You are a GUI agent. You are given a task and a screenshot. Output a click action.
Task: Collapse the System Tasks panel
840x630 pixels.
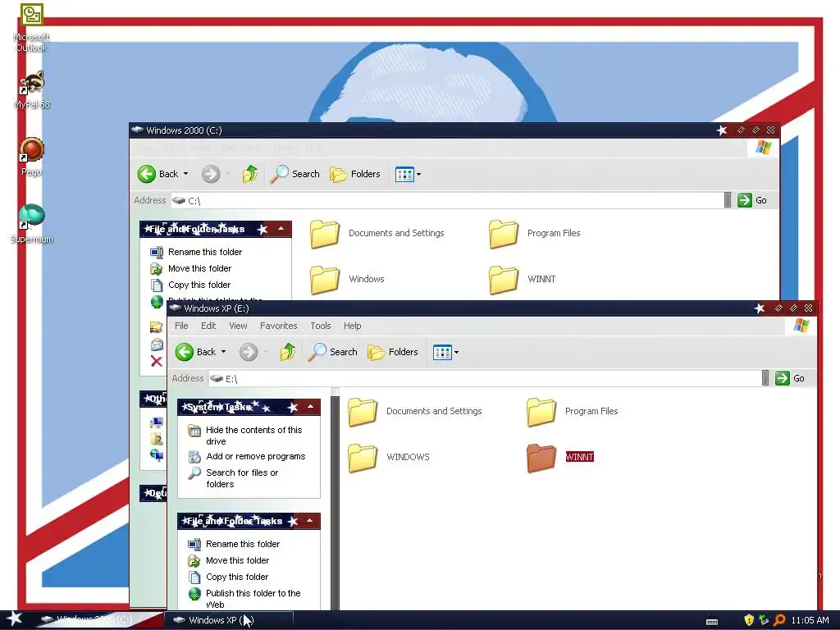click(310, 407)
